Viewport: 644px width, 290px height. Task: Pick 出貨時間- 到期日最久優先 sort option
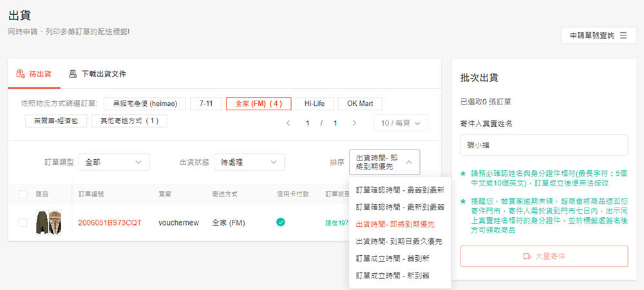pos(400,241)
